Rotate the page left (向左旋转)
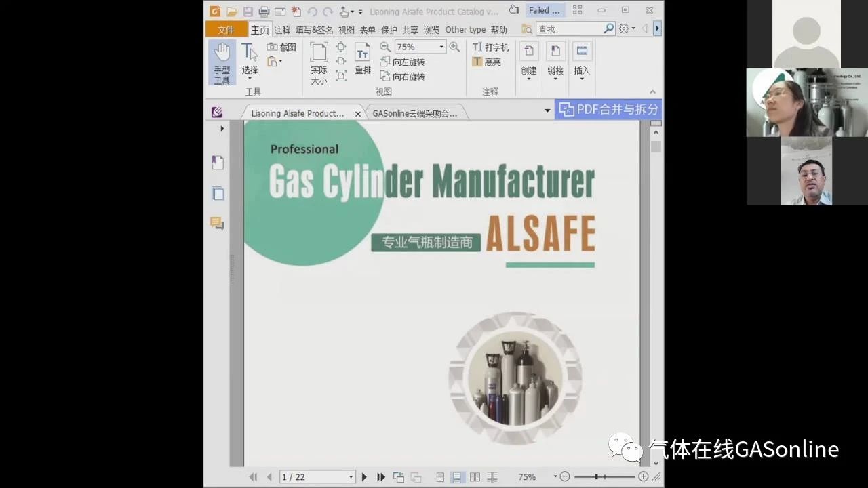This screenshot has height=488, width=868. click(x=403, y=62)
